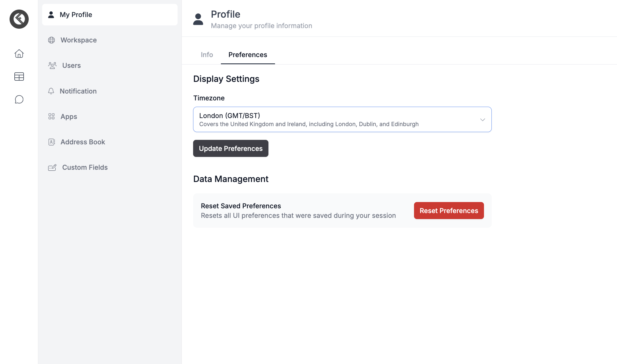The width and height of the screenshot is (617, 364).
Task: Click the Notification bell icon
Action: coord(51,91)
